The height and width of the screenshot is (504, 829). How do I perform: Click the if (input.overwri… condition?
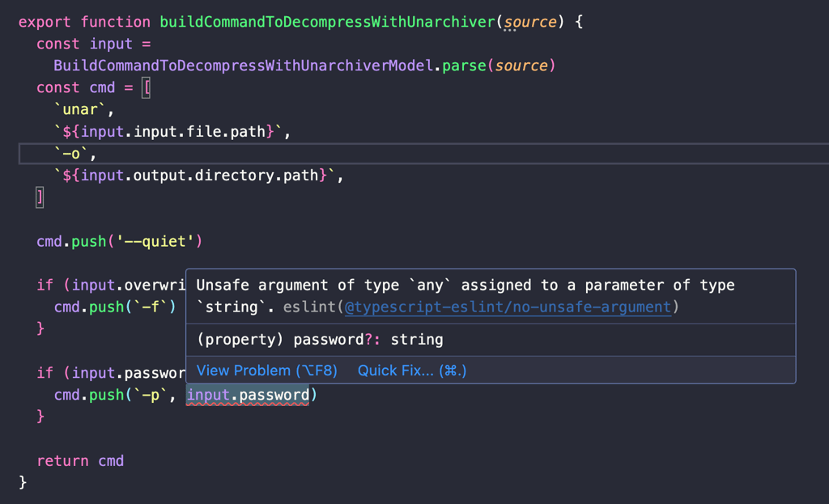click(111, 286)
